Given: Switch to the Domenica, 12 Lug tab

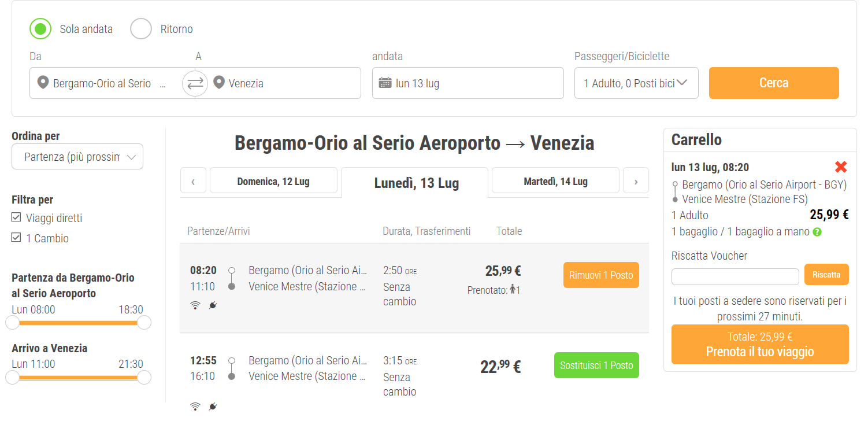Looking at the screenshot, I should 273,181.
